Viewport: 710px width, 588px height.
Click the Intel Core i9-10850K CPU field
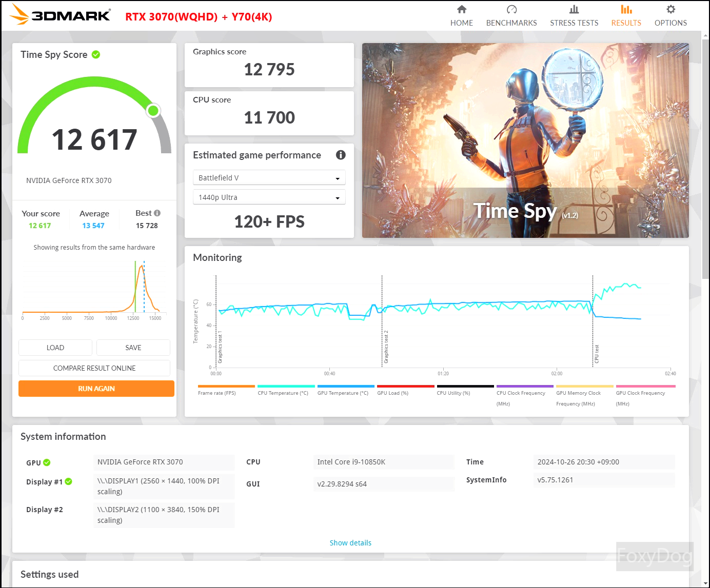click(x=384, y=462)
